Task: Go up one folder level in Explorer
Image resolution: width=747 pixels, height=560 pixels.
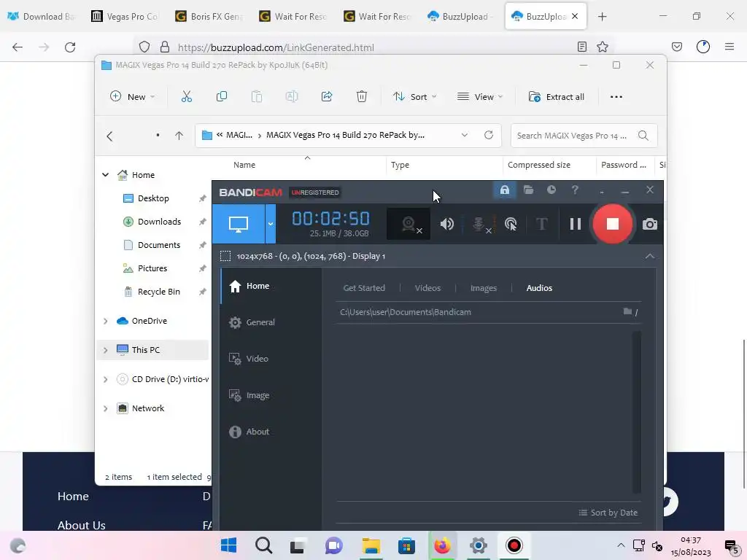Action: [179, 136]
